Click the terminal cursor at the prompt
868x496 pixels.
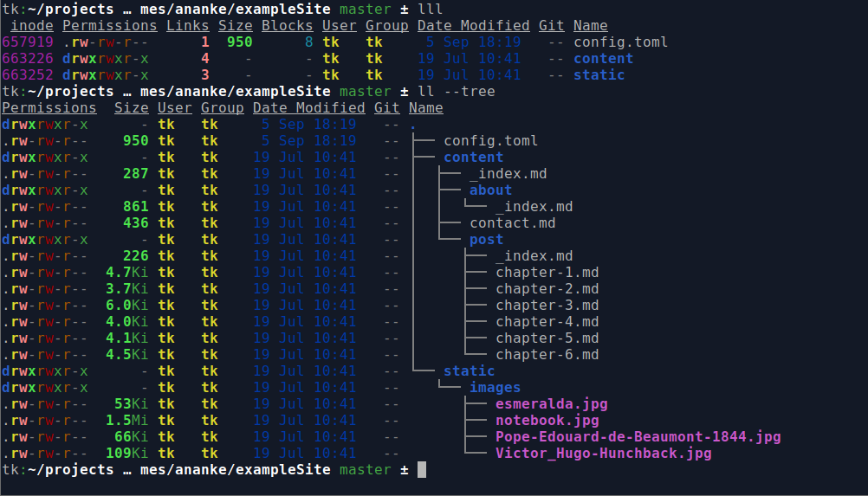tap(422, 470)
